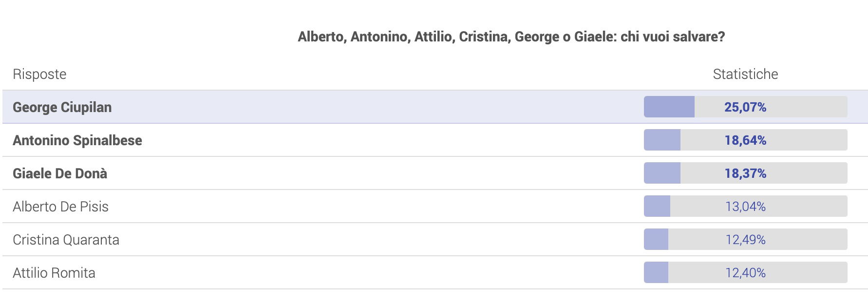
Task: Click the 12,40% result bar
Action: (x=746, y=272)
